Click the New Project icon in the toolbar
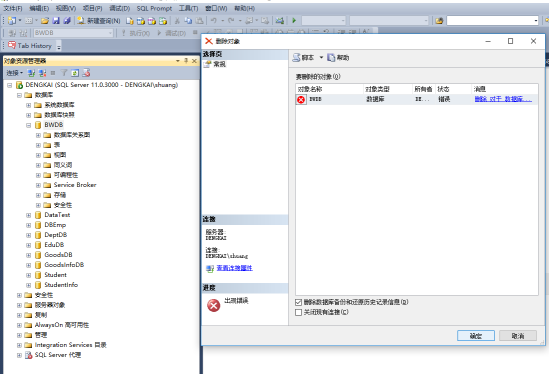The width and height of the screenshot is (549, 374). (x=12, y=21)
